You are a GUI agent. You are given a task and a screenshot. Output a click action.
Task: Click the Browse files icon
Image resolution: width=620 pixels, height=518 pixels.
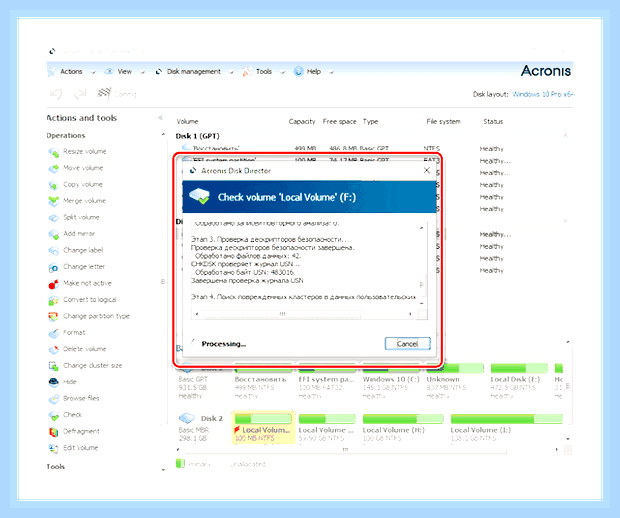point(54,399)
